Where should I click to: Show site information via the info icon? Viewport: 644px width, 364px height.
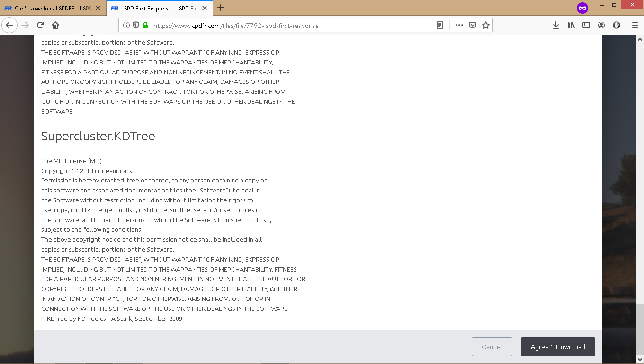127,26
